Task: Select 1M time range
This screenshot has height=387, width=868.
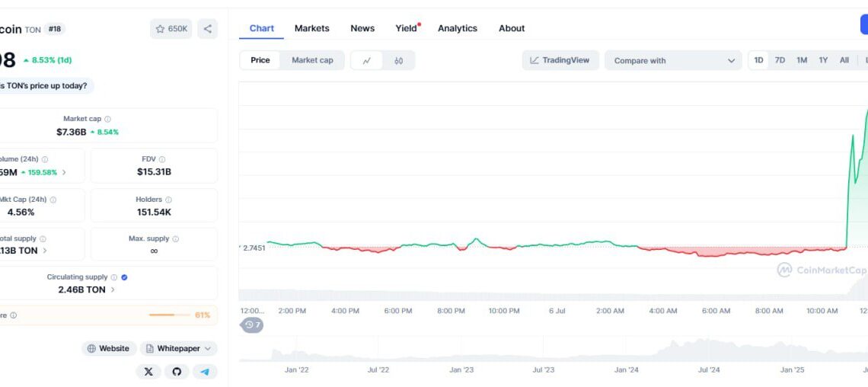Action: pos(802,60)
